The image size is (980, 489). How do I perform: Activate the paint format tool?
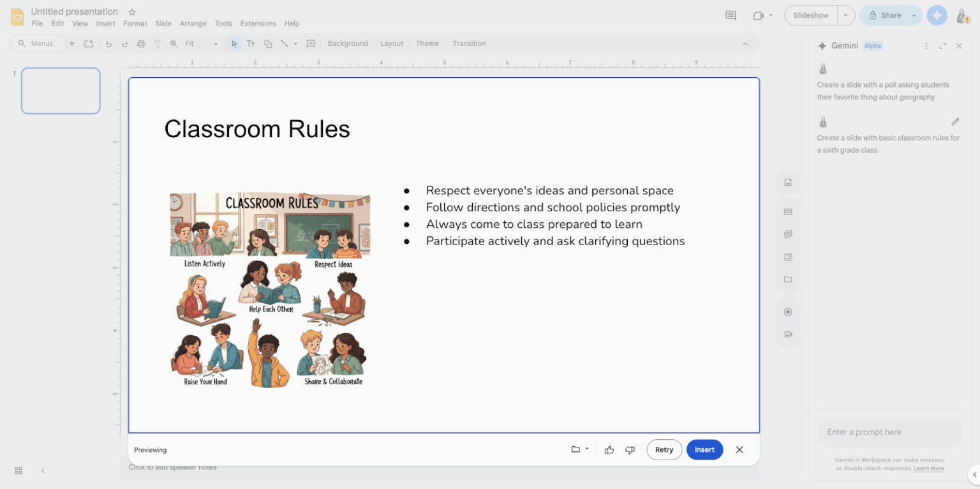157,43
